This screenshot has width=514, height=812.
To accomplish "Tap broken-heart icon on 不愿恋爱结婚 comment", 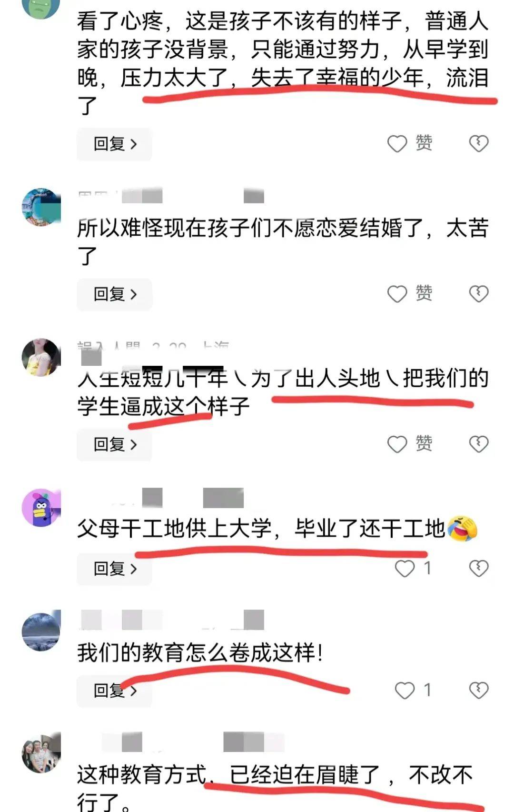I will [x=479, y=294].
